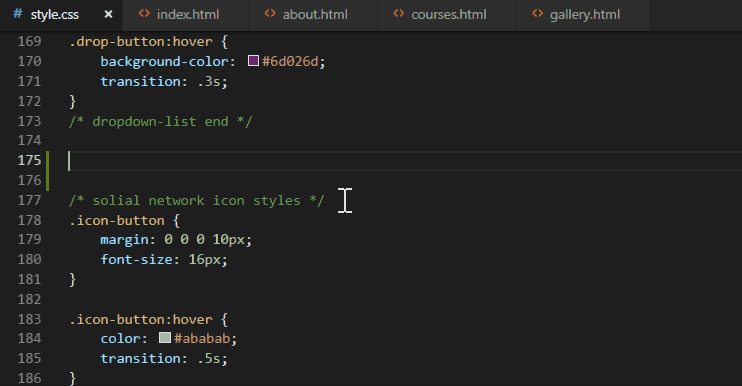The height and width of the screenshot is (386, 742).
Task: Open the index.html tab
Action: point(185,15)
